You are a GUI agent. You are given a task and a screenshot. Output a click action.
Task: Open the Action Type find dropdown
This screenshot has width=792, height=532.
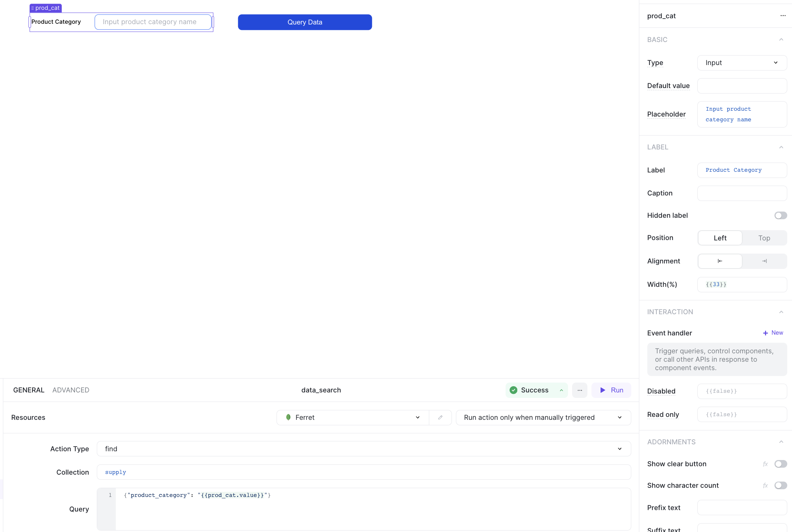point(364,448)
